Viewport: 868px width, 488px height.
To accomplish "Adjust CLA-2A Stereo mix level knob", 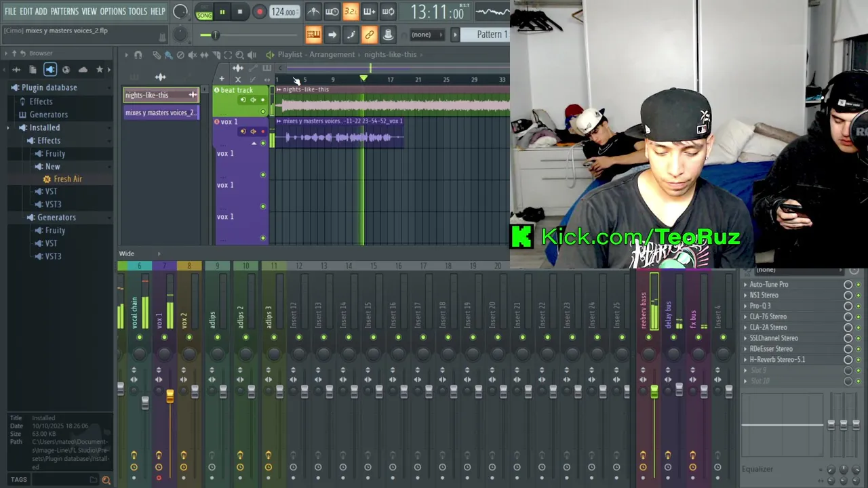I will (x=848, y=327).
